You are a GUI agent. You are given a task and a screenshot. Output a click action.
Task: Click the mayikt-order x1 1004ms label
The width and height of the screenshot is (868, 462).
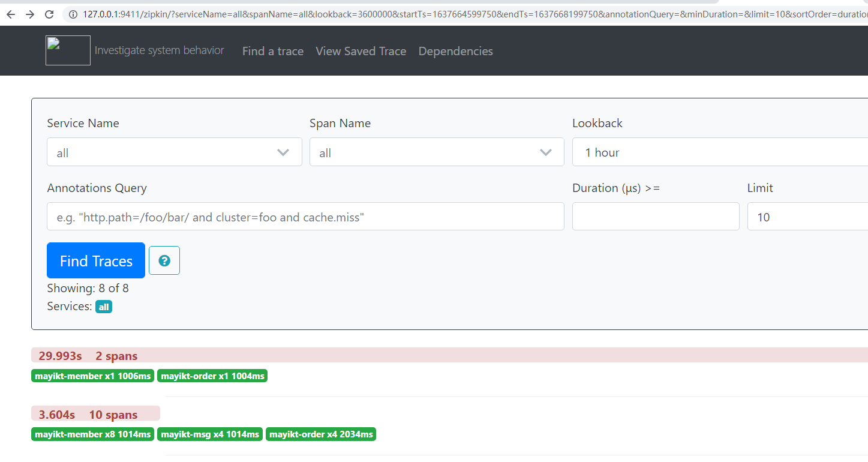(x=212, y=376)
